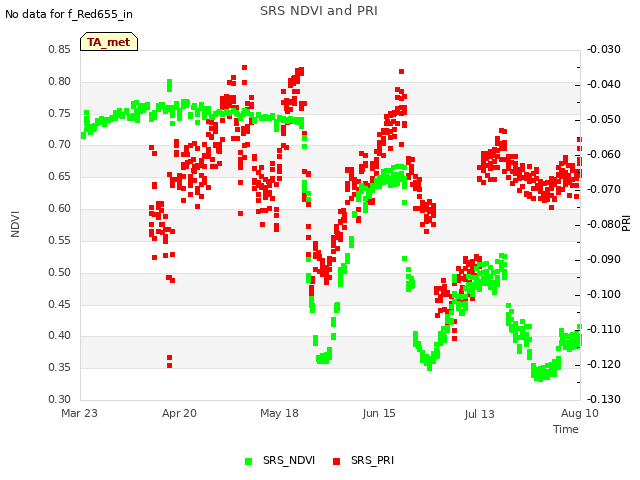
Task: Click the 0.55 NDVI axis value
Action: click(60, 240)
